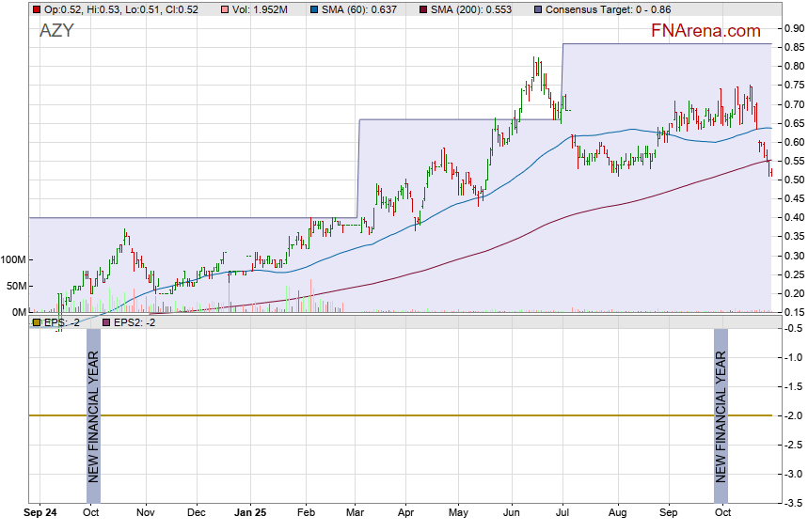
Task: Click the dark red SMA (200) legend swatch
Action: point(423,9)
